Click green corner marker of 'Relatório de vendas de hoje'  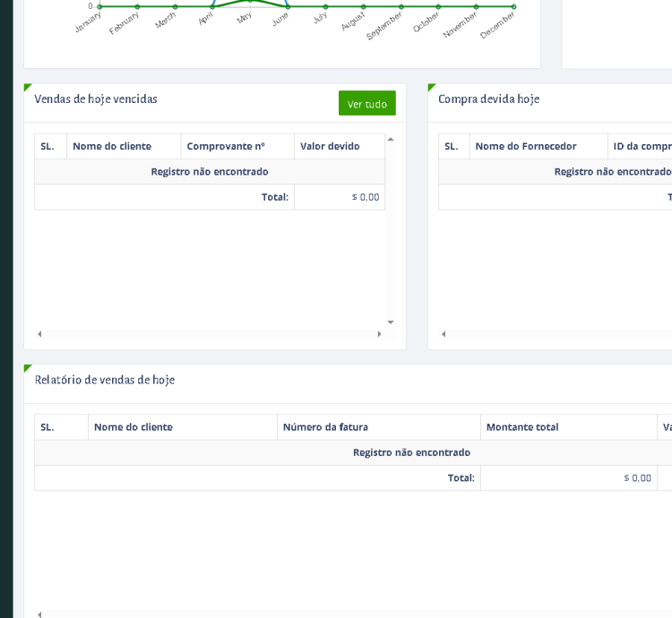(28, 368)
